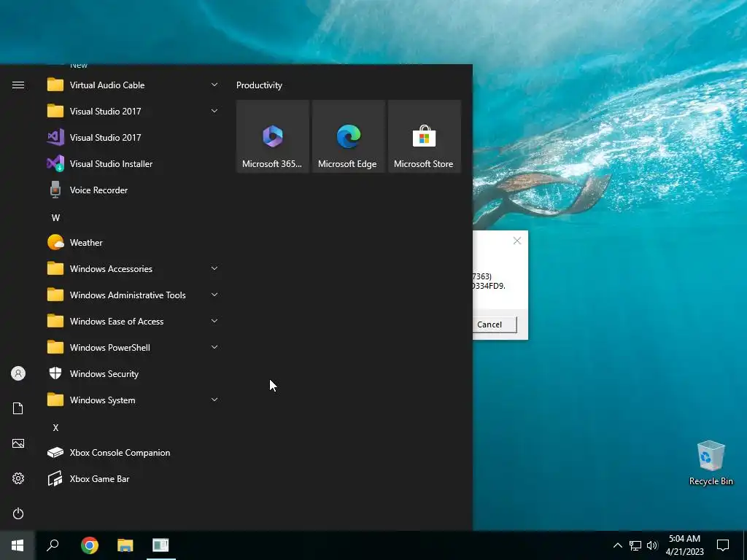Click the Cancel button in dialog
The height and width of the screenshot is (560, 747).
495,324
